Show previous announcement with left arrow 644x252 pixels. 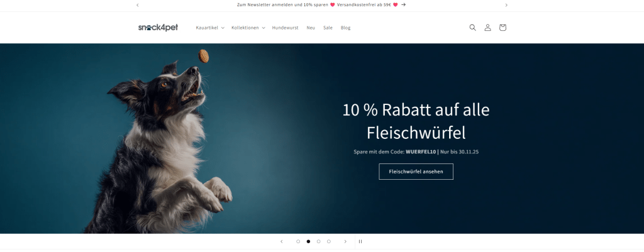coord(138,5)
